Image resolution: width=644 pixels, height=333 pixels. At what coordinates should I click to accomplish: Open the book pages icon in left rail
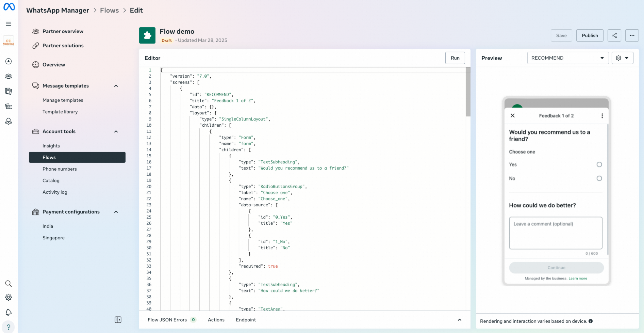(9, 91)
